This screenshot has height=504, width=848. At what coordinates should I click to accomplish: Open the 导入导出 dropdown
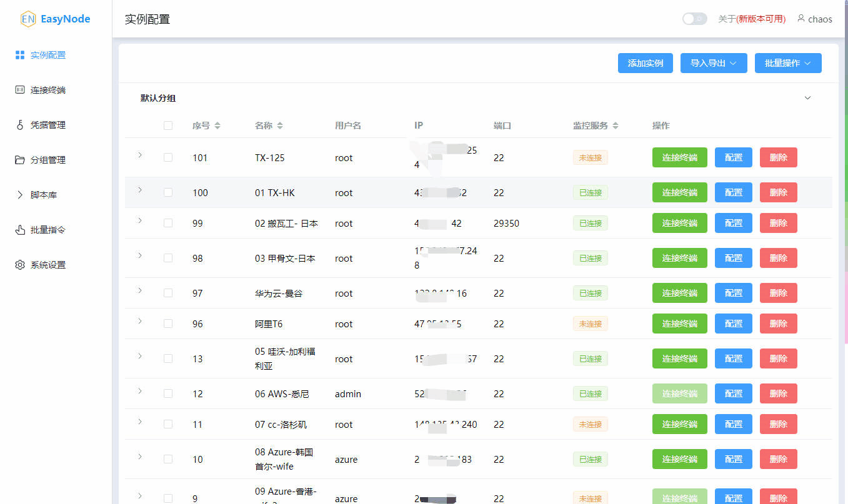pyautogui.click(x=713, y=62)
